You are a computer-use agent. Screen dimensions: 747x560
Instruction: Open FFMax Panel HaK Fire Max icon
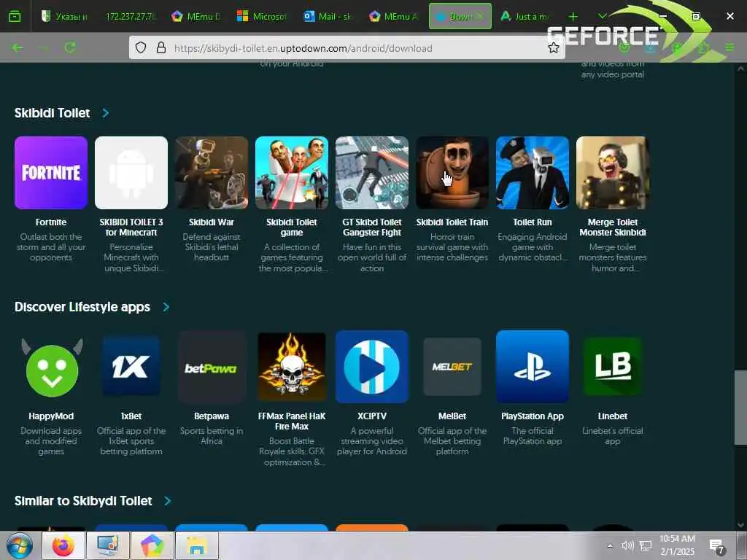click(292, 367)
